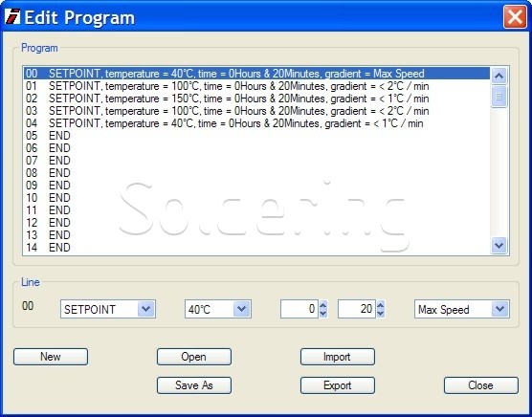Click scrollbar up arrow in program list
The image size is (532, 417).
(499, 76)
